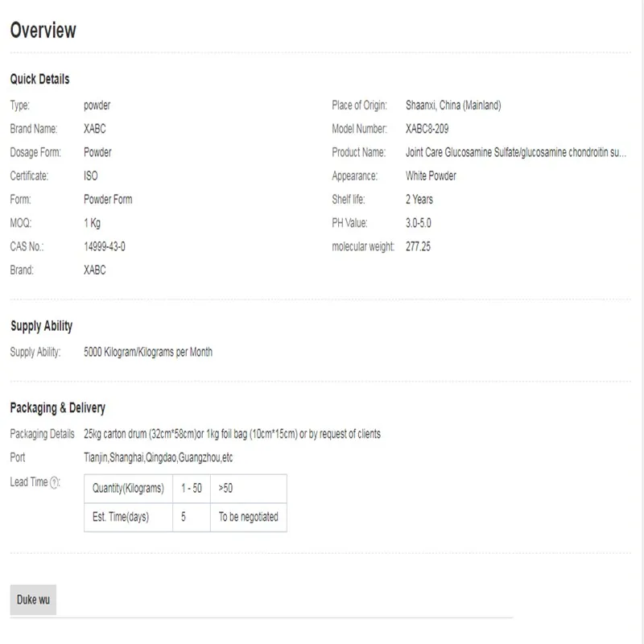Screen dimensions: 644x644
Task: Click the Dosage Form value Powder
Action: click(97, 152)
